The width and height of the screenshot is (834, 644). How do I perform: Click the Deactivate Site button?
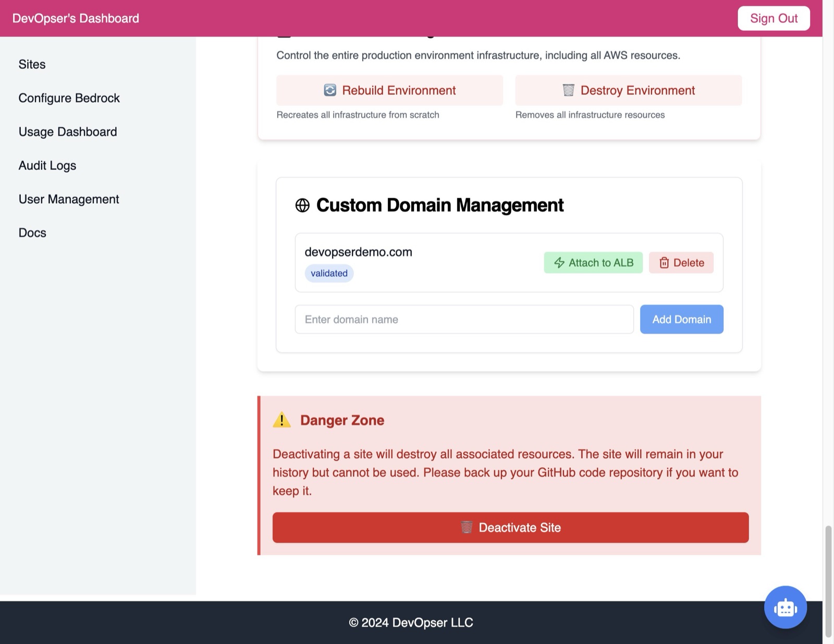(510, 527)
